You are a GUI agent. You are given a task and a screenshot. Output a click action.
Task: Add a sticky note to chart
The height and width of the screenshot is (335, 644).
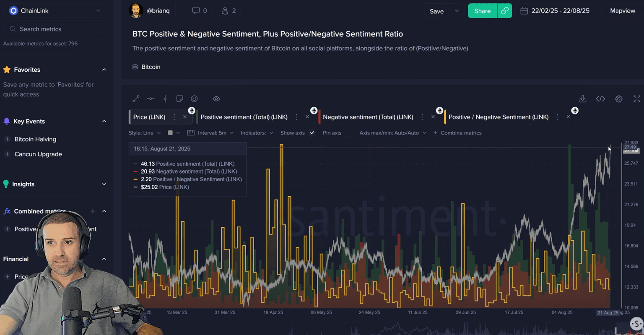(179, 99)
